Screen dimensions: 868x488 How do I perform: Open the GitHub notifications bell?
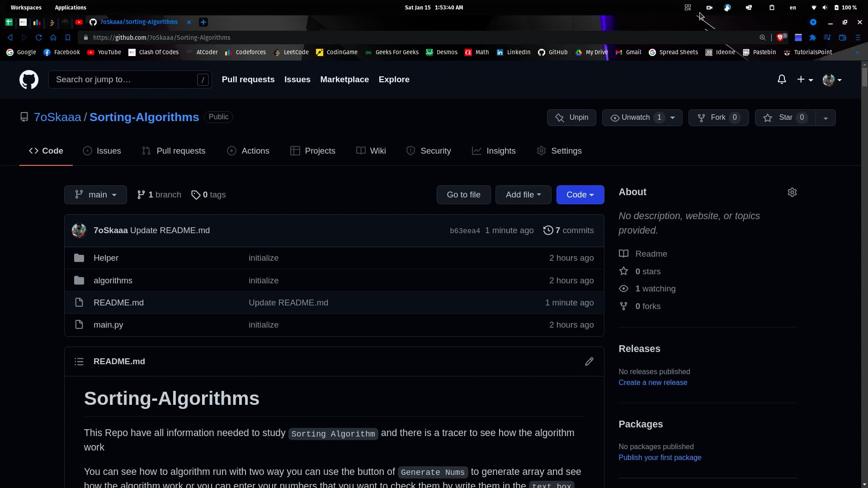pos(782,79)
